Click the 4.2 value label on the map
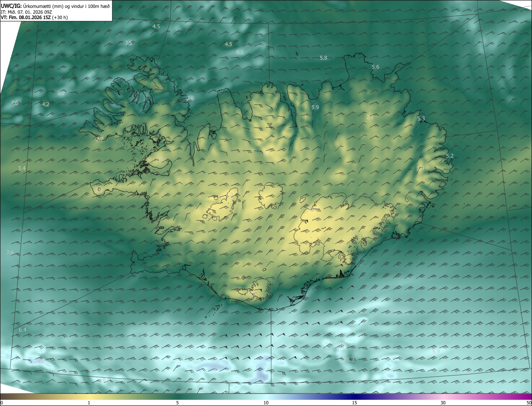The image size is (532, 406). tap(46, 105)
